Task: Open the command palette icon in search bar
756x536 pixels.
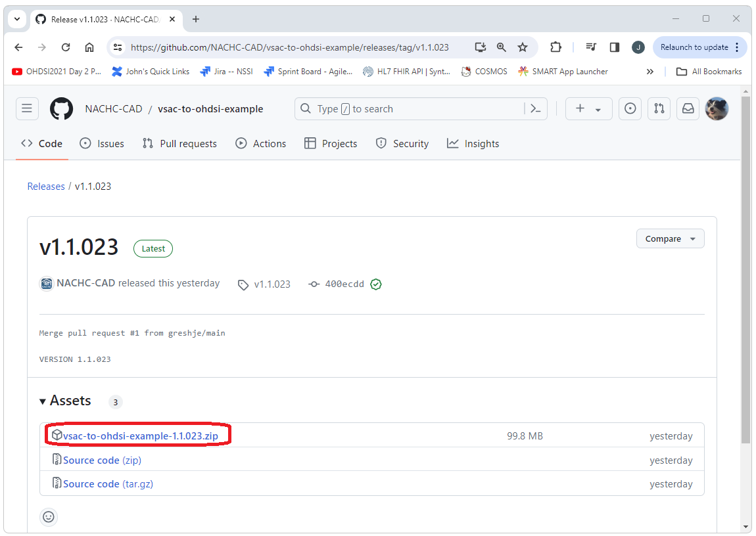Action: tap(536, 108)
